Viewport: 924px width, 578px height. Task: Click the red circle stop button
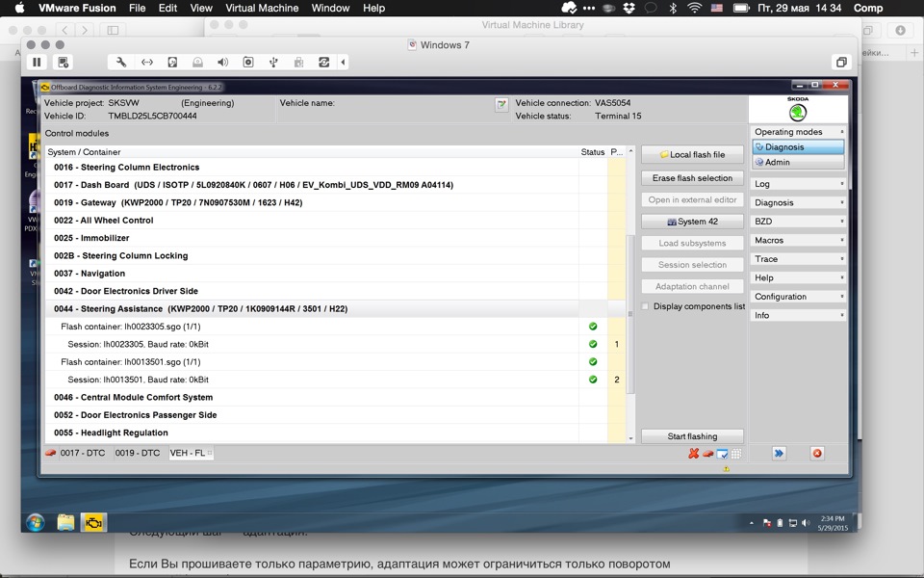[x=817, y=453]
